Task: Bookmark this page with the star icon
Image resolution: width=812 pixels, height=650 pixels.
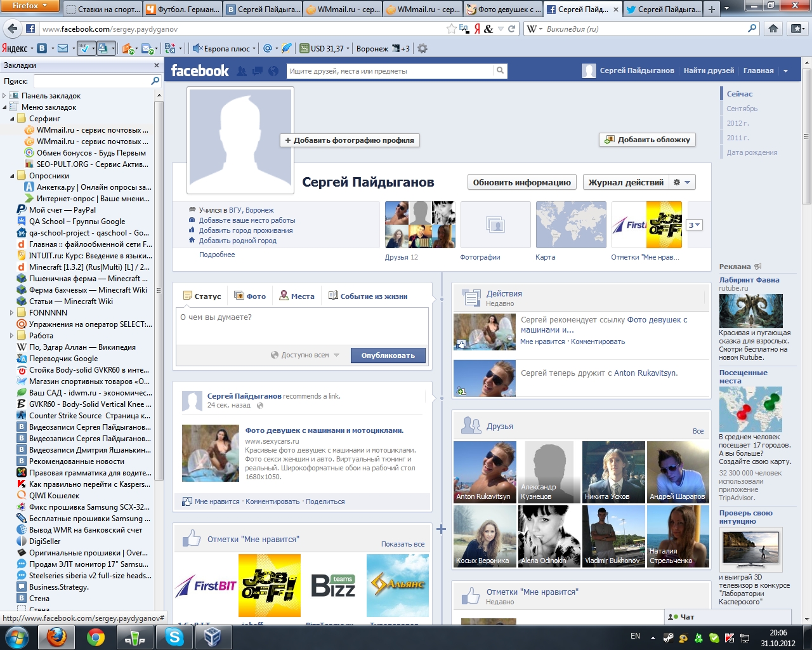Action: coord(451,29)
